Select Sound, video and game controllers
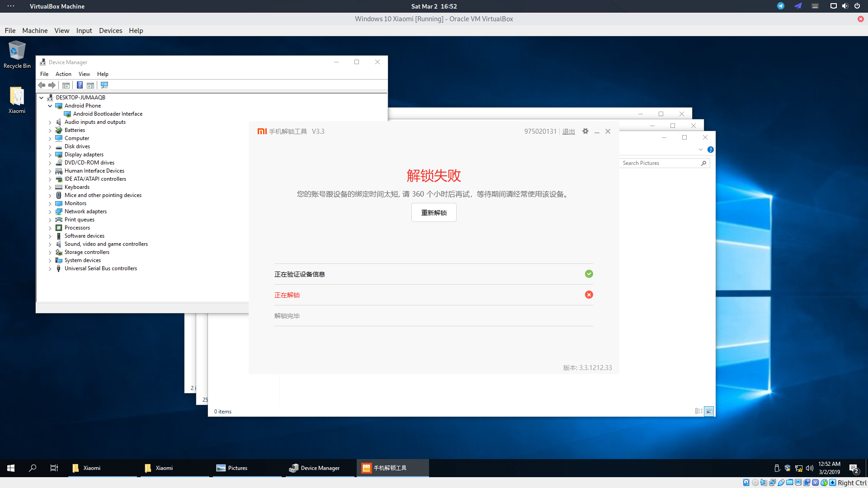Screen dimensions: 868x488 tap(106, 244)
